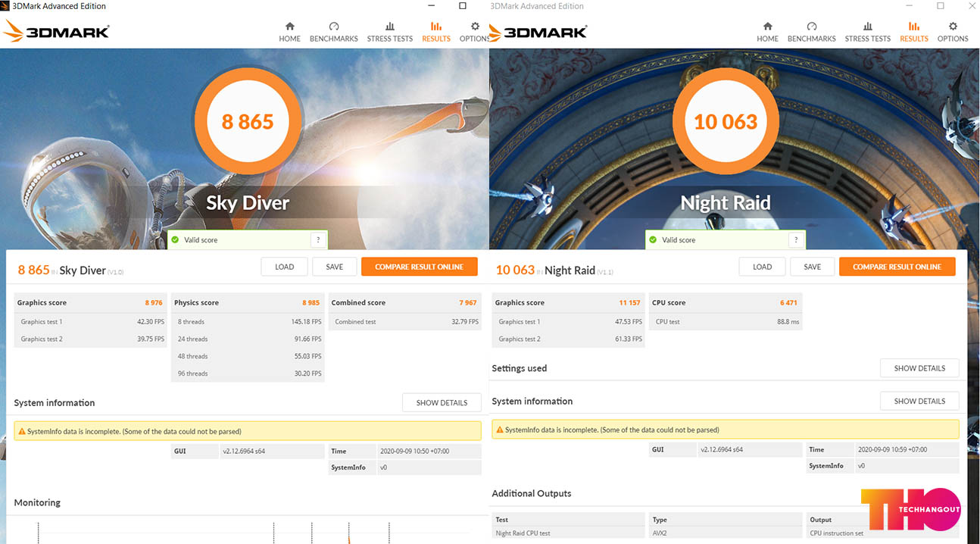Open BENCHMARKS in the Sky Diver window
Viewport: 980px width, 544px height.
pyautogui.click(x=334, y=32)
